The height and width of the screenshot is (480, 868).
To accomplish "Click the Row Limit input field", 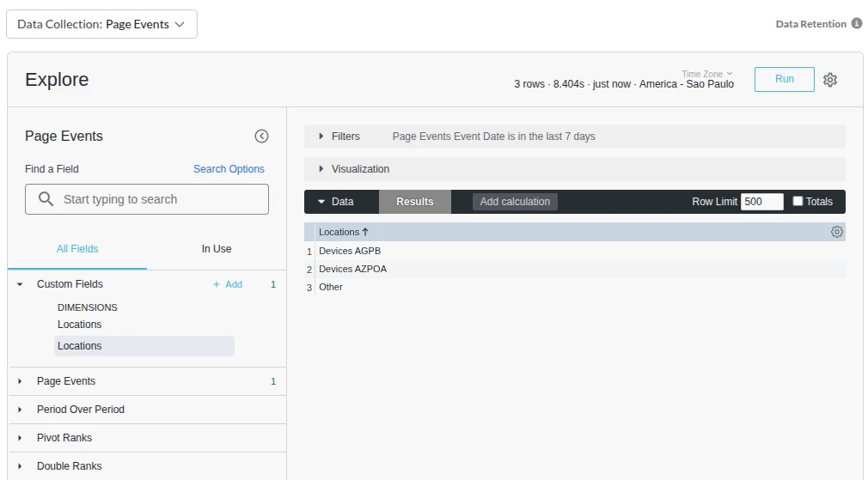I will 762,202.
